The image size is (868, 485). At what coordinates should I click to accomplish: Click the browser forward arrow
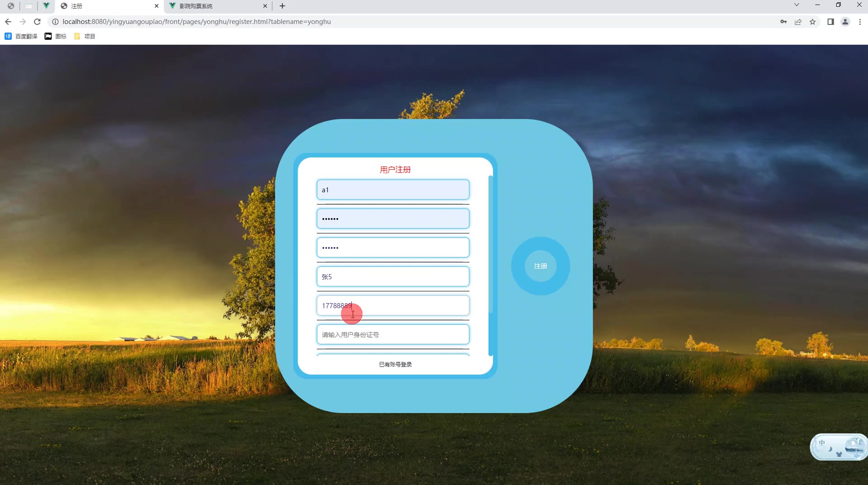23,22
